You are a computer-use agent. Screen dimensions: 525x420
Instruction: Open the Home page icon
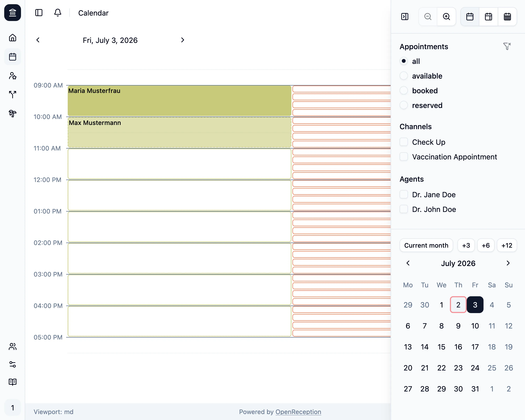(x=12, y=38)
